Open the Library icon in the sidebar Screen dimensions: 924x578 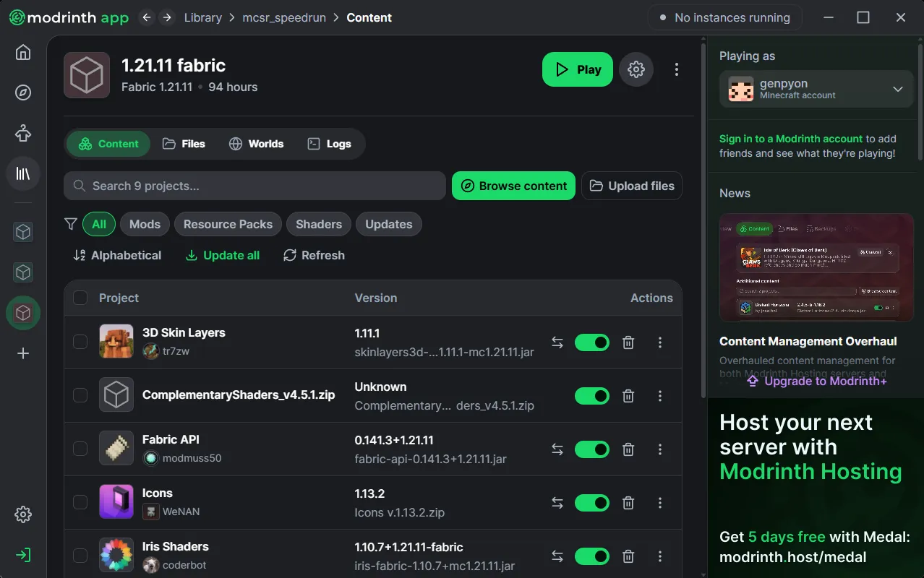pyautogui.click(x=23, y=173)
